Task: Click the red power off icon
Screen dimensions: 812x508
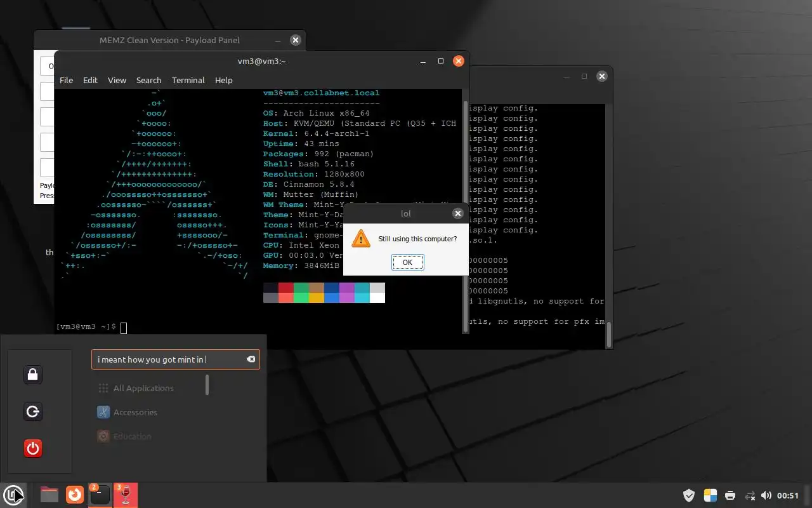Action: coord(33,448)
